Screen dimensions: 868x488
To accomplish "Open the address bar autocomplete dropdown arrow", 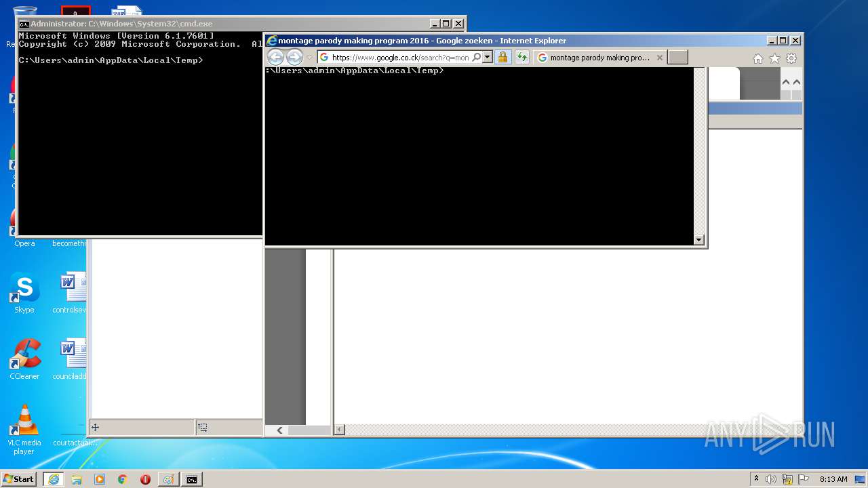I will (x=488, y=58).
